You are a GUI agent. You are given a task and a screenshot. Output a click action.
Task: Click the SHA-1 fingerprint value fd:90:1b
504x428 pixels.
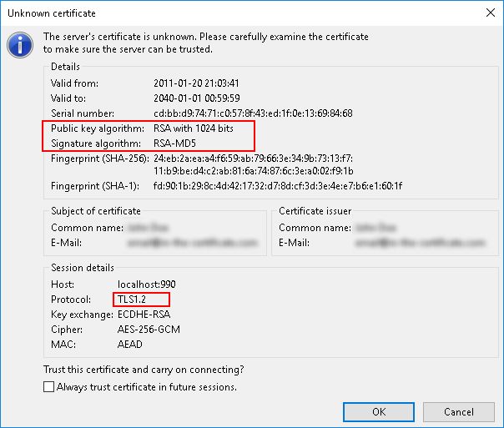[278, 186]
